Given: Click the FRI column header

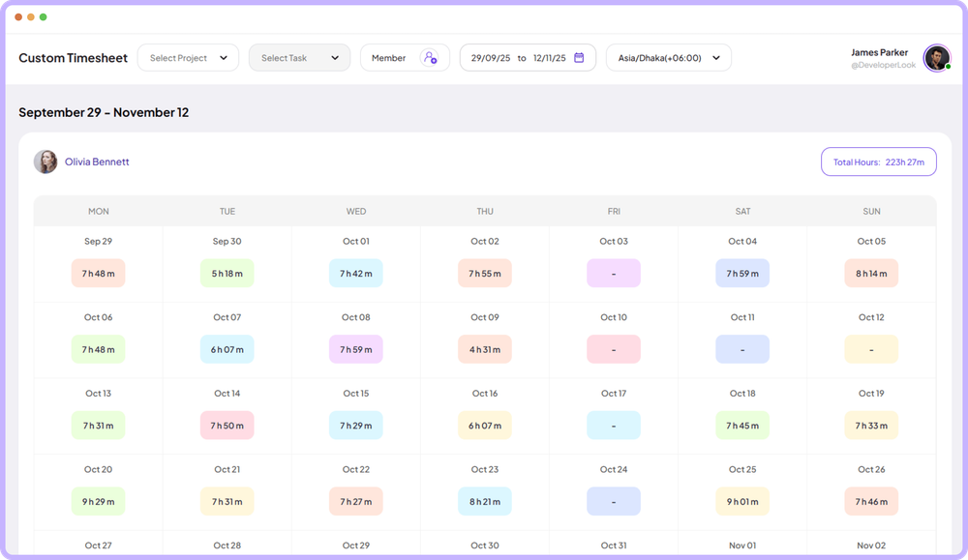Looking at the screenshot, I should click(x=614, y=211).
